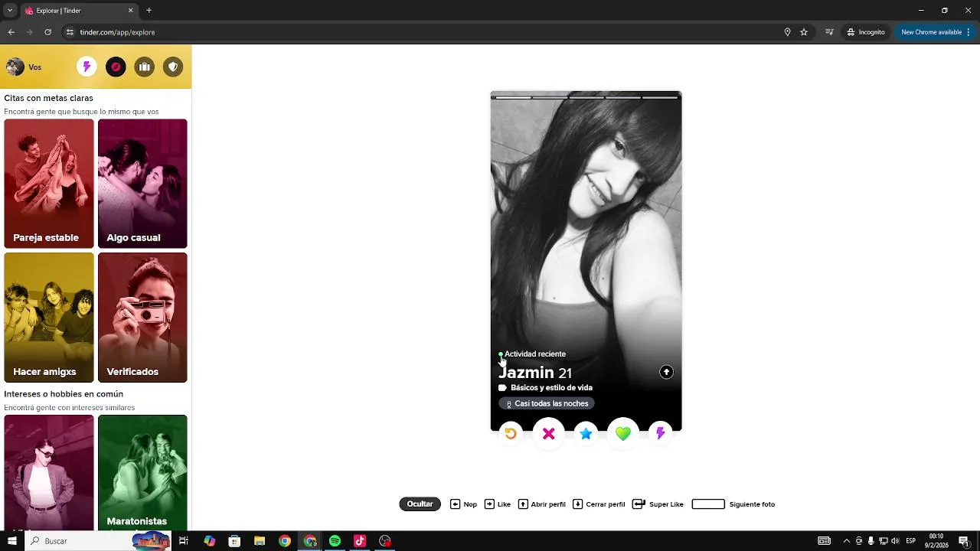The image size is (980, 551).
Task: Click the Nop left-arrow shortcut hint
Action: pyautogui.click(x=463, y=504)
